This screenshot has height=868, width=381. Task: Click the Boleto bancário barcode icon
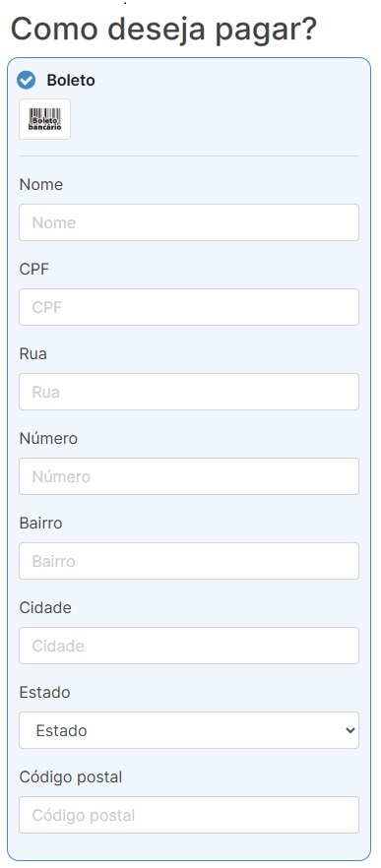45,119
